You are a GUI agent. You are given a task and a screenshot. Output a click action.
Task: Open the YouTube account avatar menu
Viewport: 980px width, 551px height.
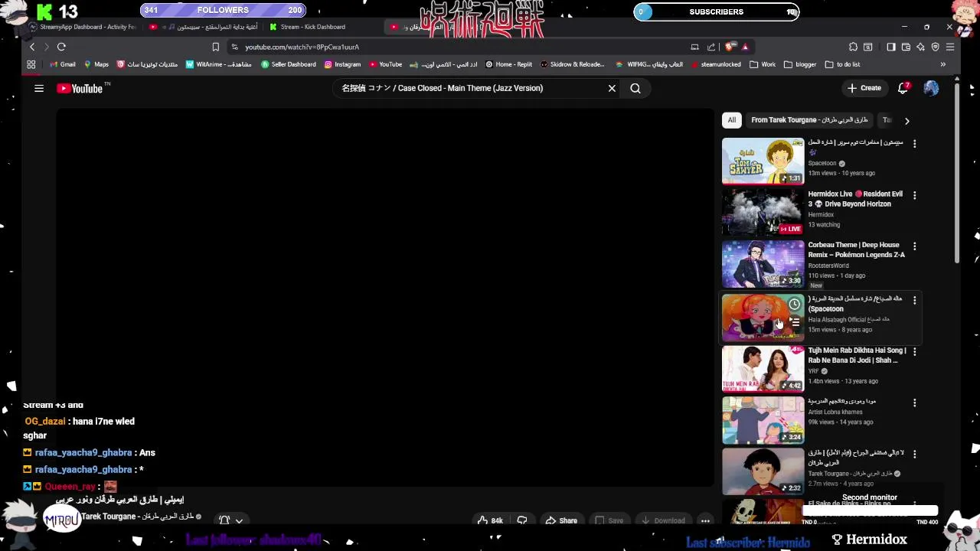pos(931,88)
